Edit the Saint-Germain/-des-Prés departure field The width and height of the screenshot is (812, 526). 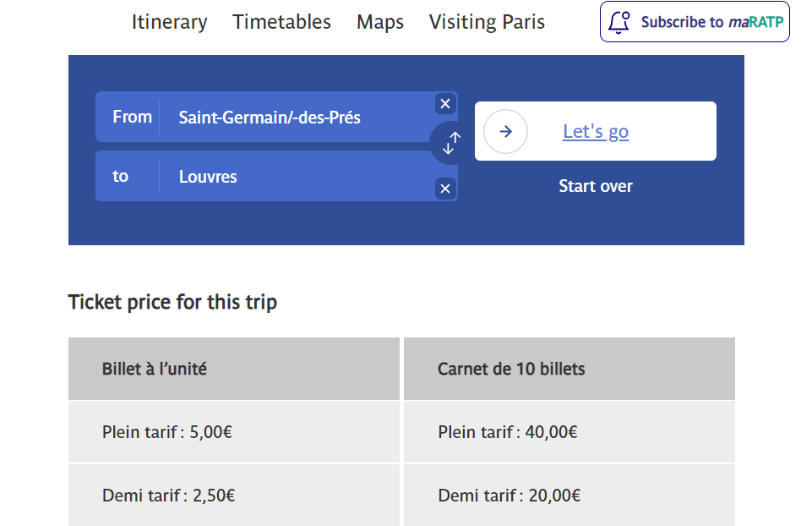tap(297, 117)
